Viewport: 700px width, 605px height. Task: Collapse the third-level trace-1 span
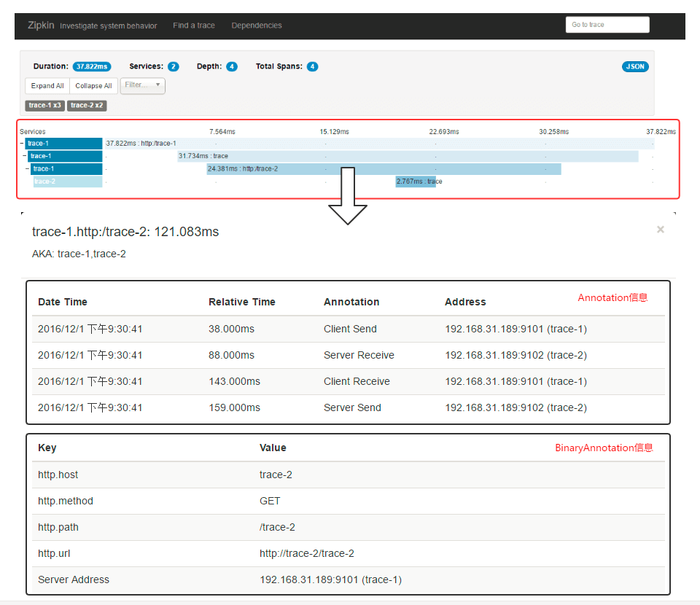pos(27,168)
